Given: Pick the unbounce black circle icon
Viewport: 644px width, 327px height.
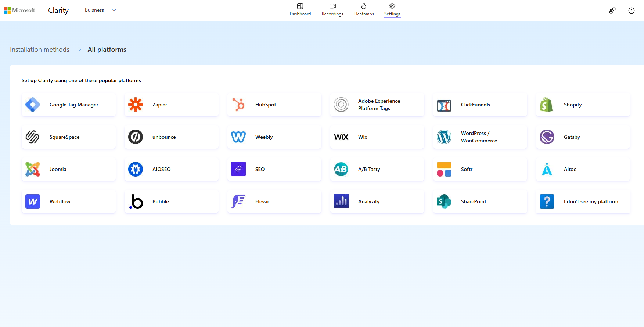Looking at the screenshot, I should point(136,137).
